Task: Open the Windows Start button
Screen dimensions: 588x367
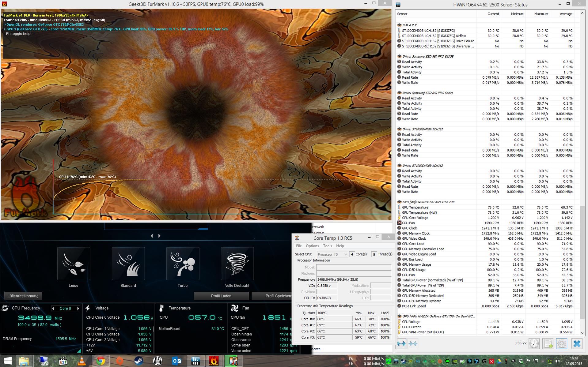Action: click(7, 361)
